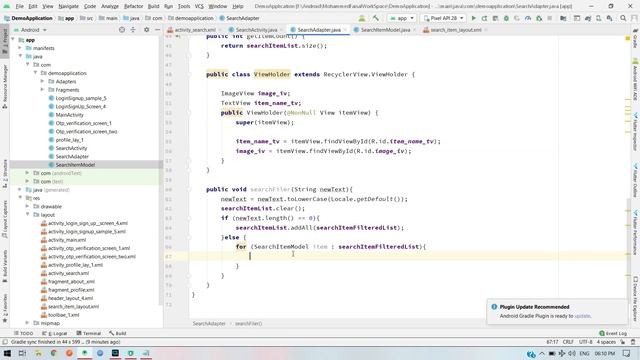Click the Apply Changes and Restart icon
The height and width of the screenshot is (360, 640).
[484, 18]
